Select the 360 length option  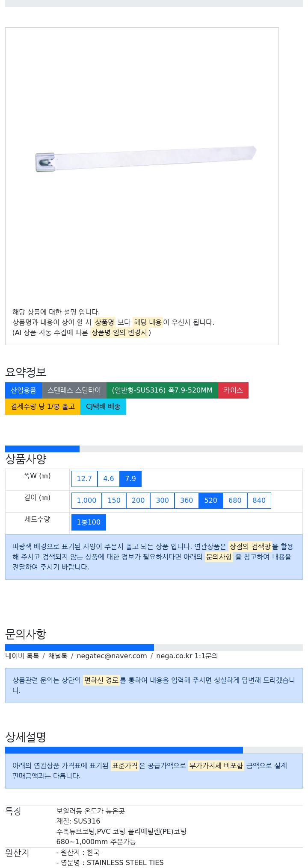tap(187, 500)
